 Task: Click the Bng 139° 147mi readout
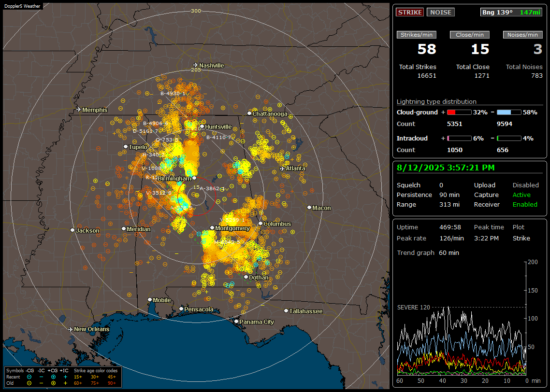[511, 12]
